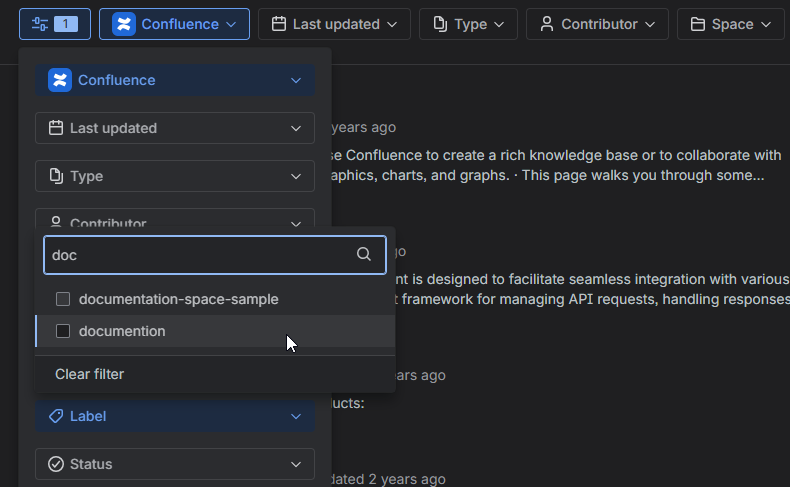Expand the Contributor dropdown in top toolbar
Viewport: 790px width, 487px height.
point(597,24)
